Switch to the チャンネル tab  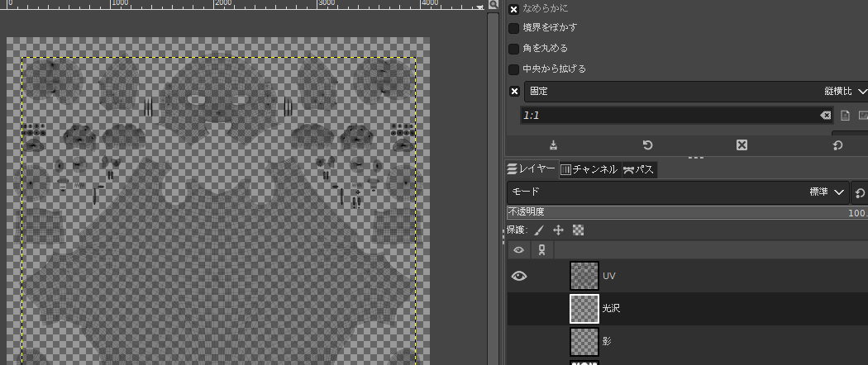click(x=589, y=169)
